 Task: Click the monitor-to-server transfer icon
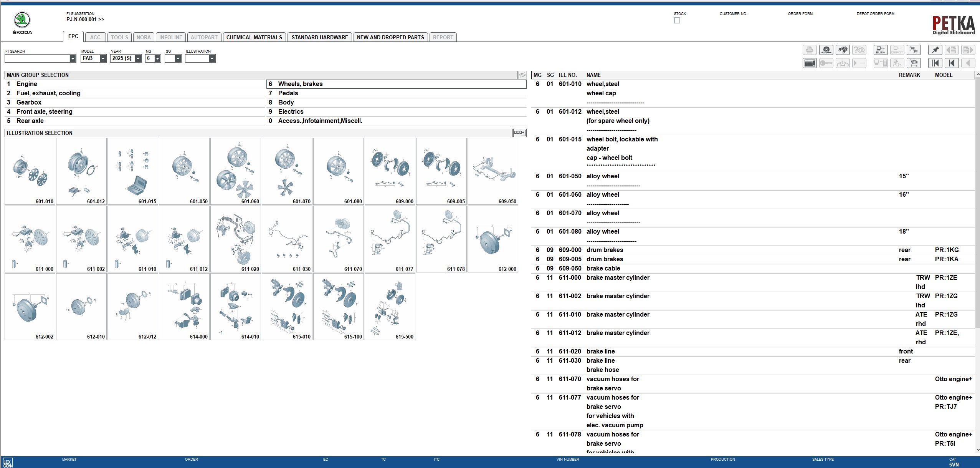881,63
